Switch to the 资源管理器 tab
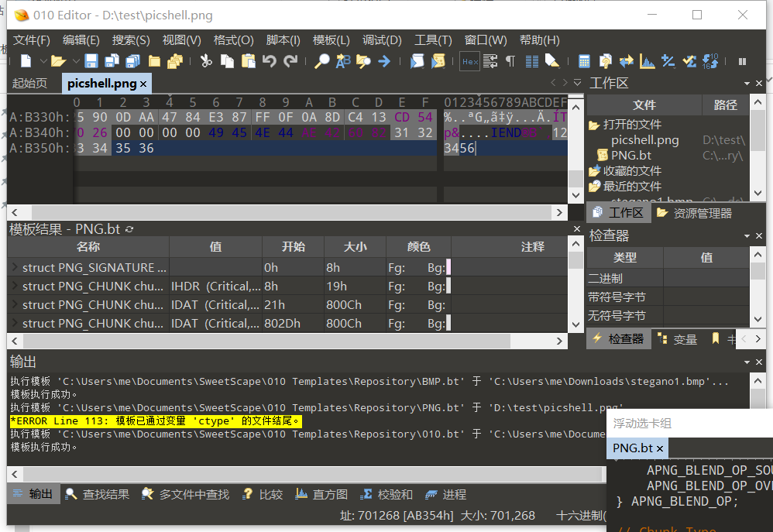The image size is (773, 532). [694, 213]
